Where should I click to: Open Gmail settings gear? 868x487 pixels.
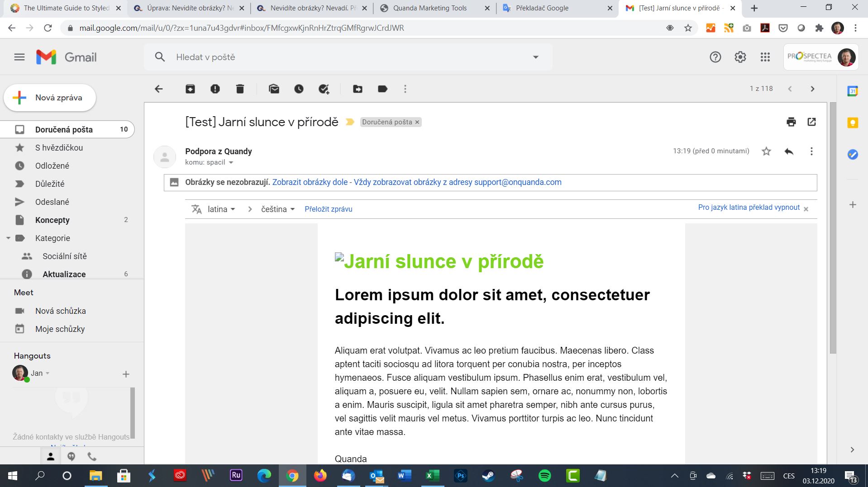[740, 57]
